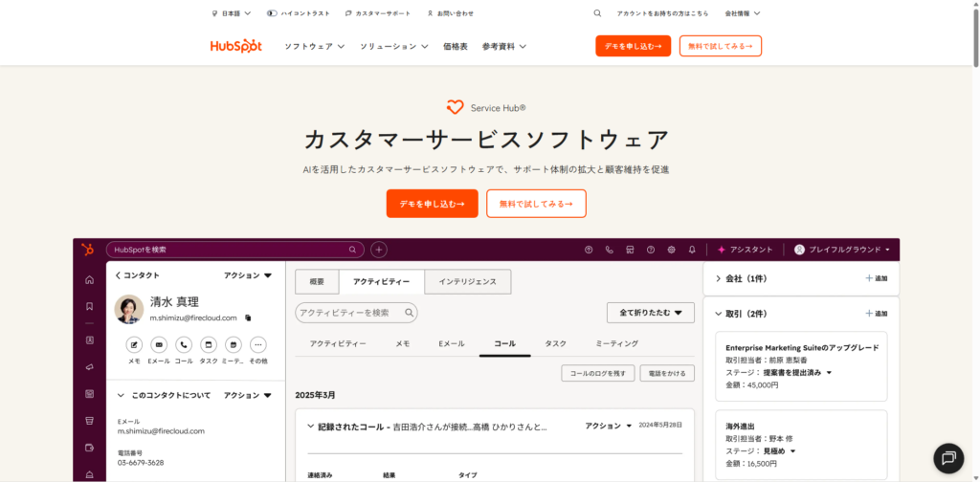Open アクション dropdown on the recorded call
This screenshot has height=482, width=980.
609,426
